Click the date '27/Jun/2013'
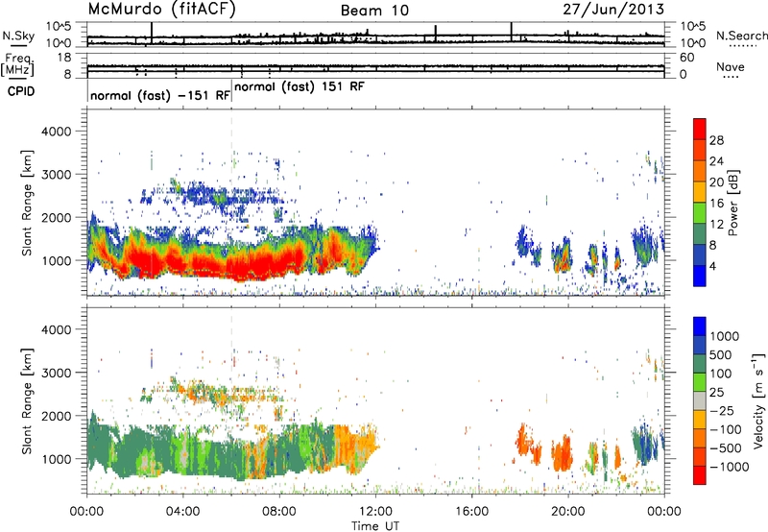Screen dimensions: 768x532 point(613,10)
